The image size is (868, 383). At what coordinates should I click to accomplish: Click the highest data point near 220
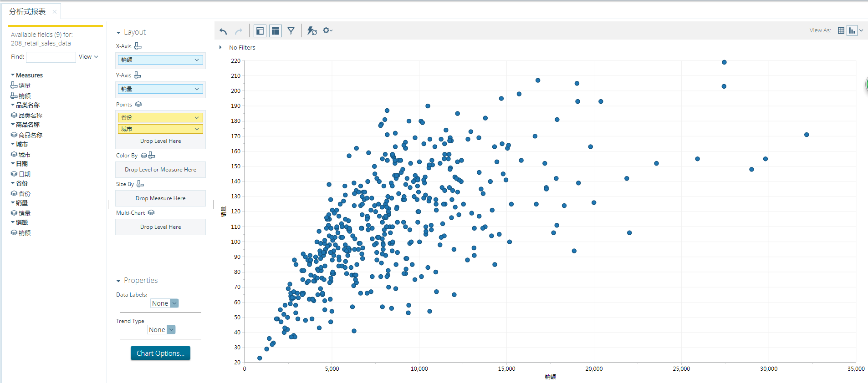pyautogui.click(x=724, y=62)
